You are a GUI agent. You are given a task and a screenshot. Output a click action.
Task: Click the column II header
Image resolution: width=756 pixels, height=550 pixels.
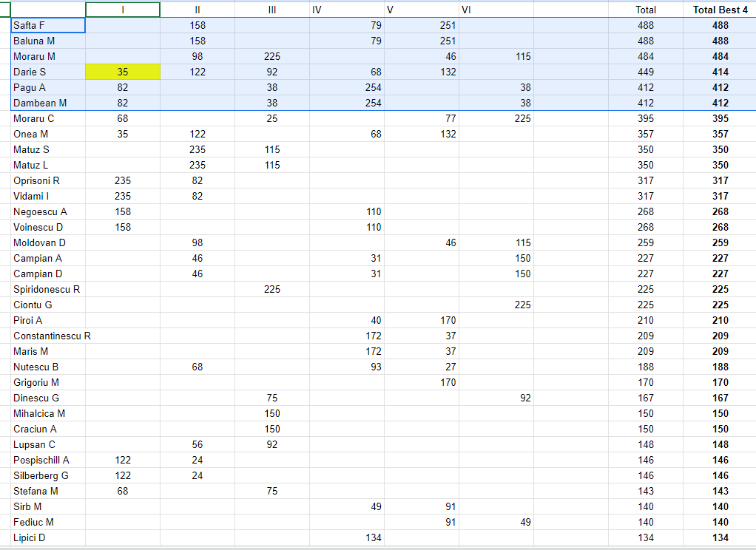(x=198, y=10)
